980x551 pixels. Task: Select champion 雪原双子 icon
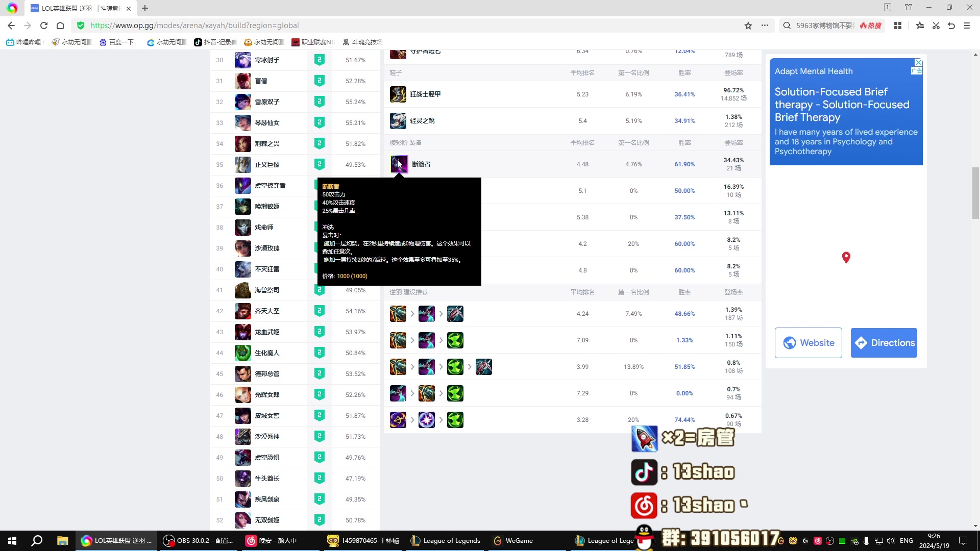point(243,102)
